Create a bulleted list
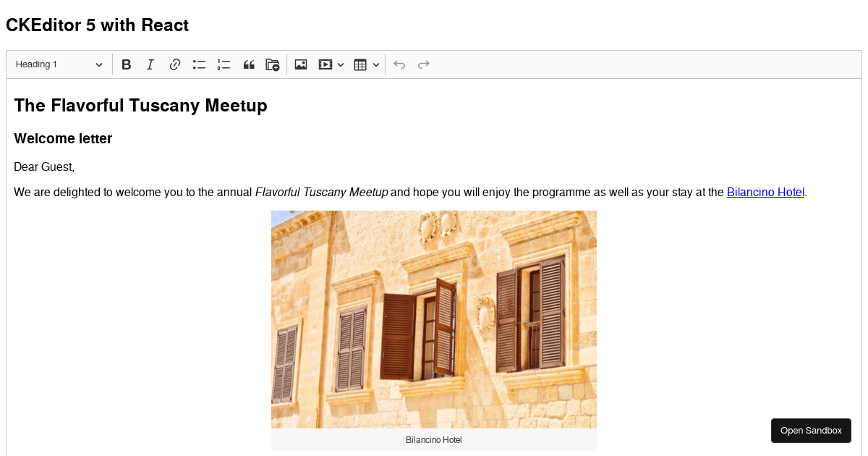Screen dimensions: 868x456 click(199, 64)
